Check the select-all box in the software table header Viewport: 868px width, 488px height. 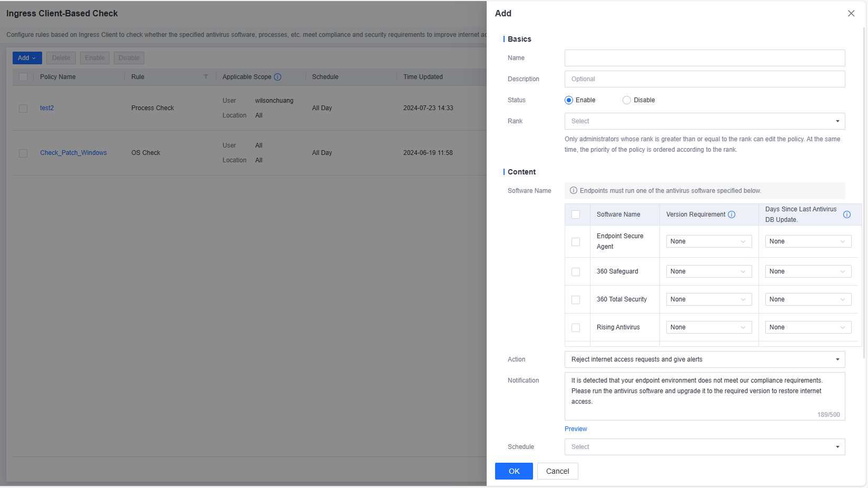pyautogui.click(x=576, y=214)
